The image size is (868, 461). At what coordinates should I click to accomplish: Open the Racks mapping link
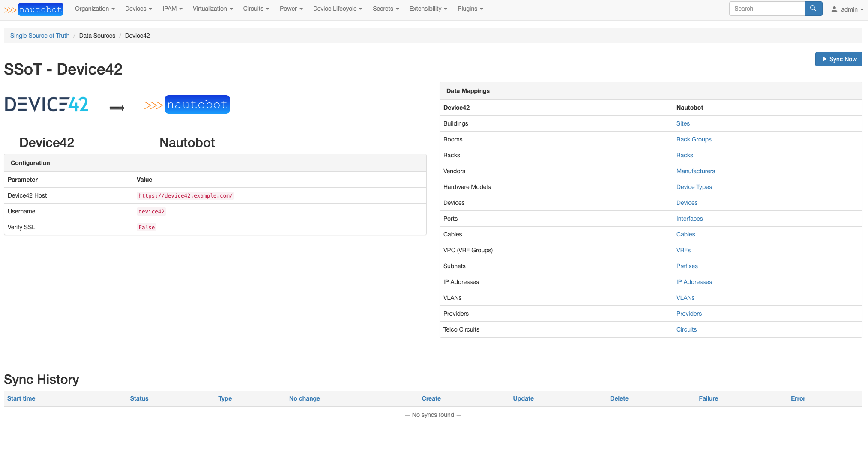pos(685,155)
